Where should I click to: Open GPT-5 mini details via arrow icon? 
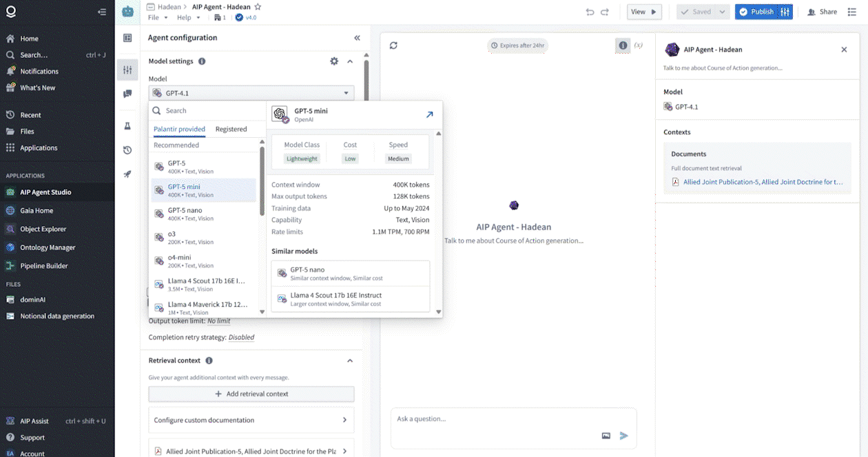click(x=429, y=114)
